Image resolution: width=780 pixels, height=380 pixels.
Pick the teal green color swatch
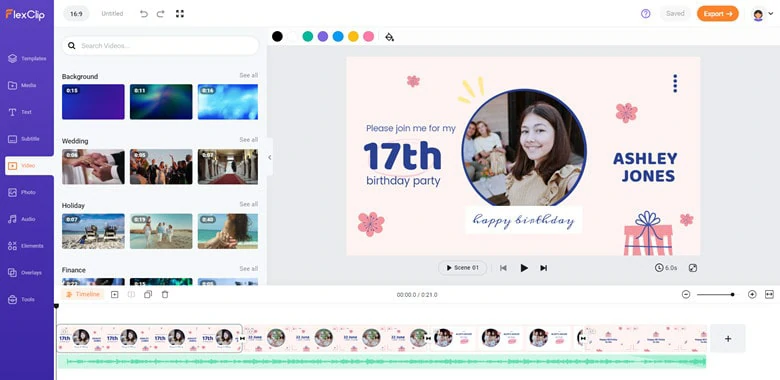[308, 36]
